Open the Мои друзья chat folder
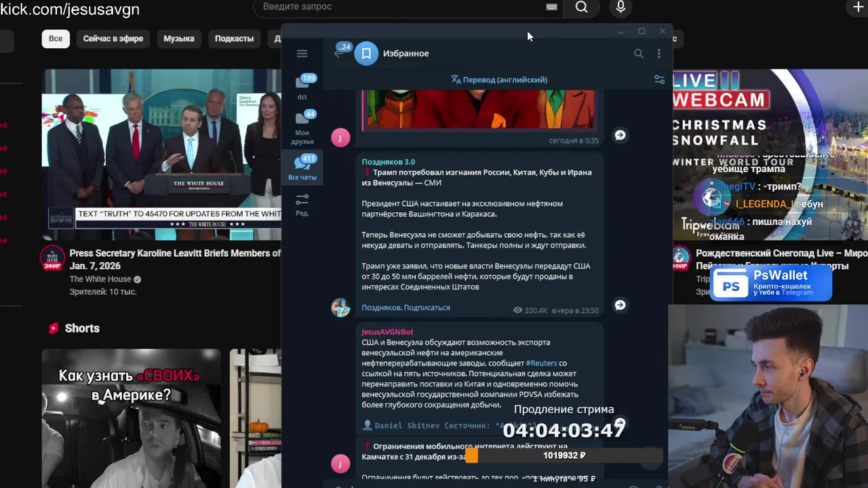The height and width of the screenshot is (488, 868). (x=302, y=127)
